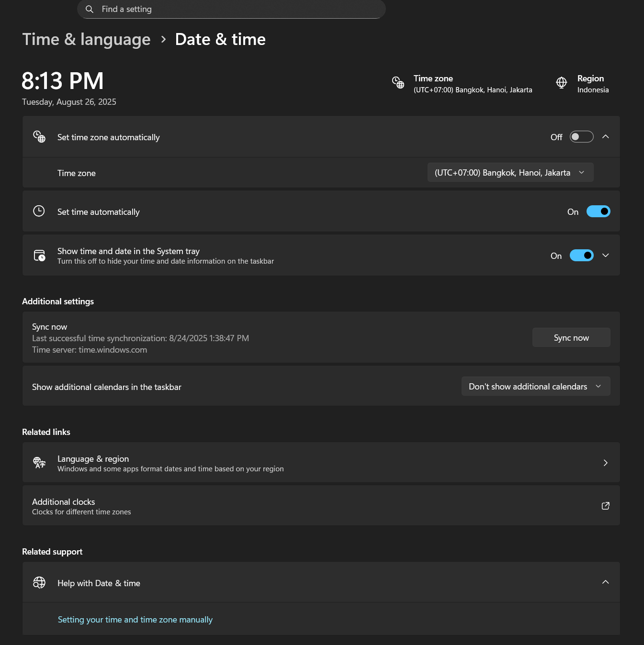This screenshot has width=644, height=645.
Task: Click the Region Indonesia header info
Action: [582, 84]
